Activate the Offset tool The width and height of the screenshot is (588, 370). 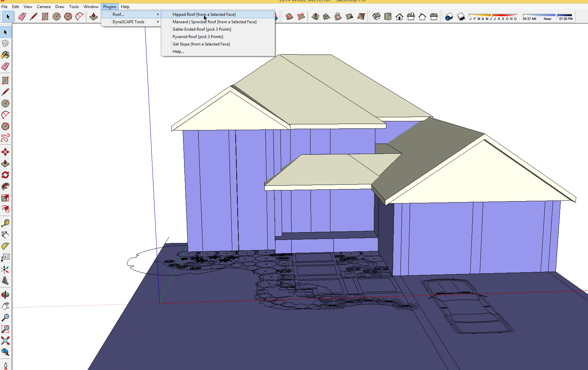pyautogui.click(x=5, y=209)
